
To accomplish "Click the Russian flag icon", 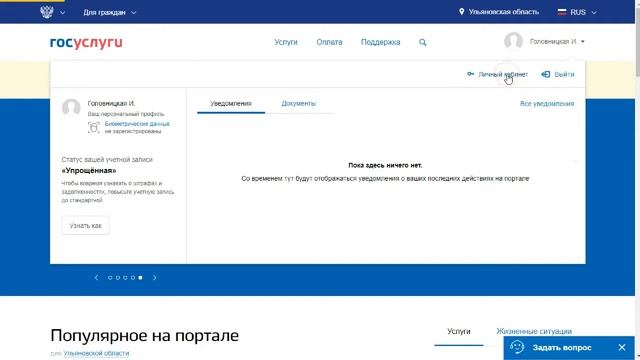I will point(562,12).
